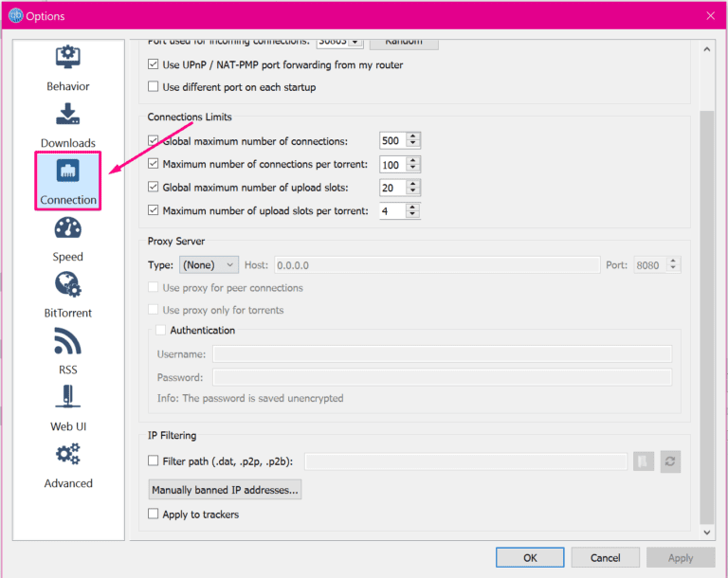Increase upload slots per torrent value

[412, 207]
